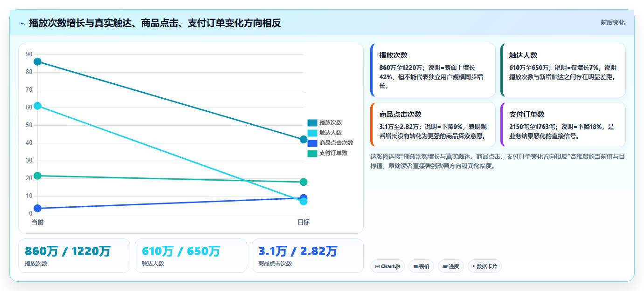Toggle the 支付订单数 legend color box
The width and height of the screenshot is (644, 291).
(x=312, y=153)
